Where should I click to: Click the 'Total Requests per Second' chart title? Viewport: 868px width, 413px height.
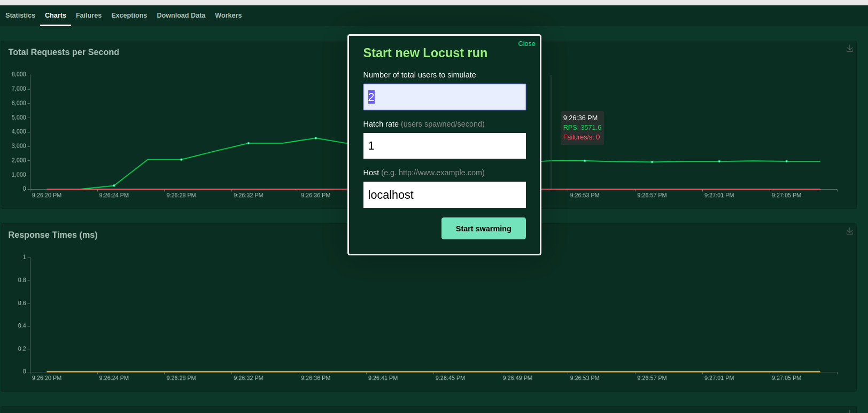click(64, 52)
